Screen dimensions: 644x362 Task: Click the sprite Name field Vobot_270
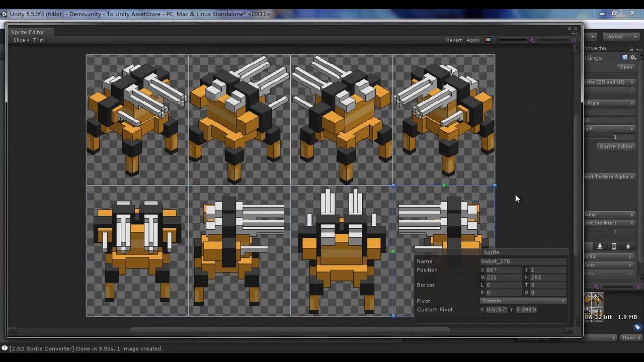523,261
